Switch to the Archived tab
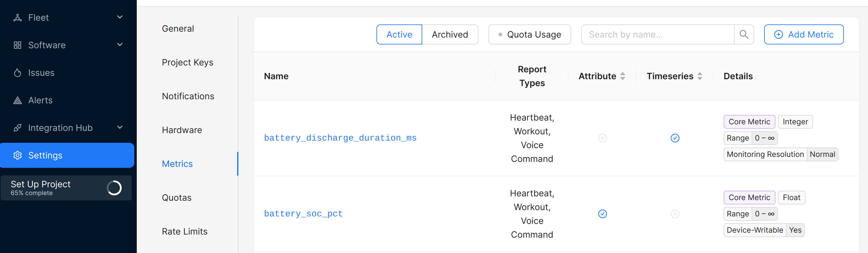This screenshot has height=253, width=868. (x=450, y=34)
